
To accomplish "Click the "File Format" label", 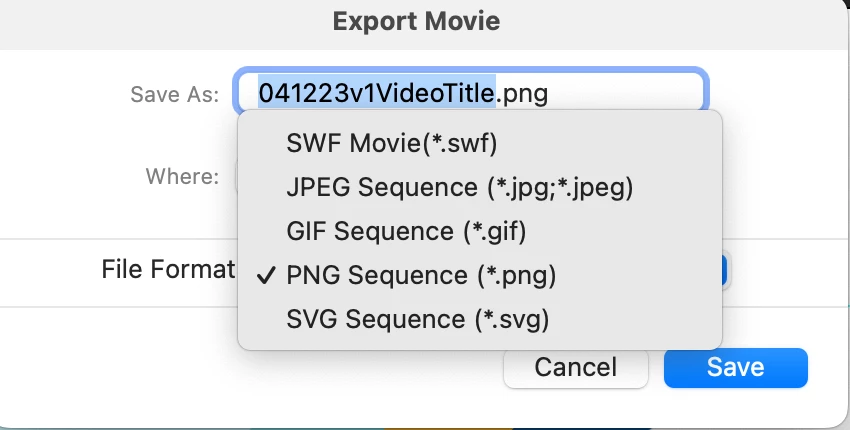I will click(x=167, y=269).
